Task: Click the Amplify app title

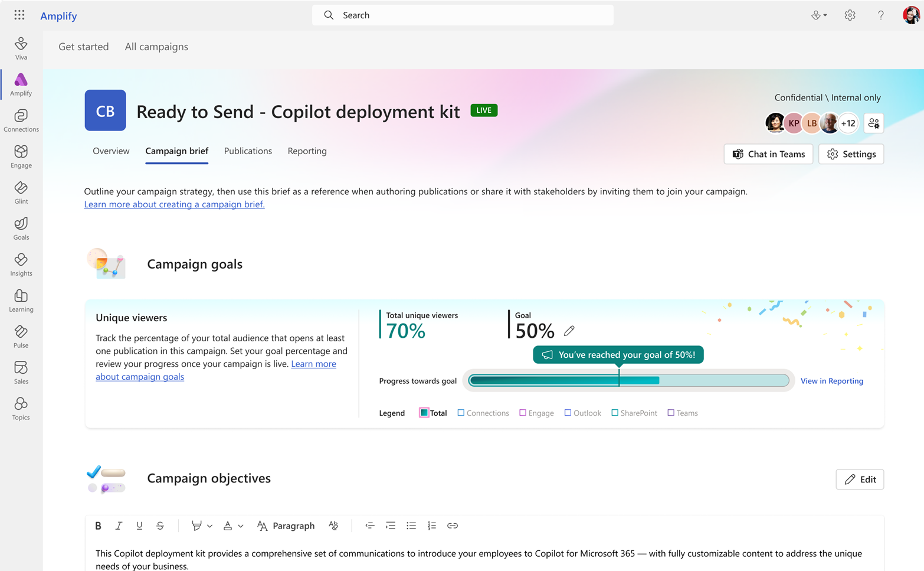Action: (x=58, y=16)
